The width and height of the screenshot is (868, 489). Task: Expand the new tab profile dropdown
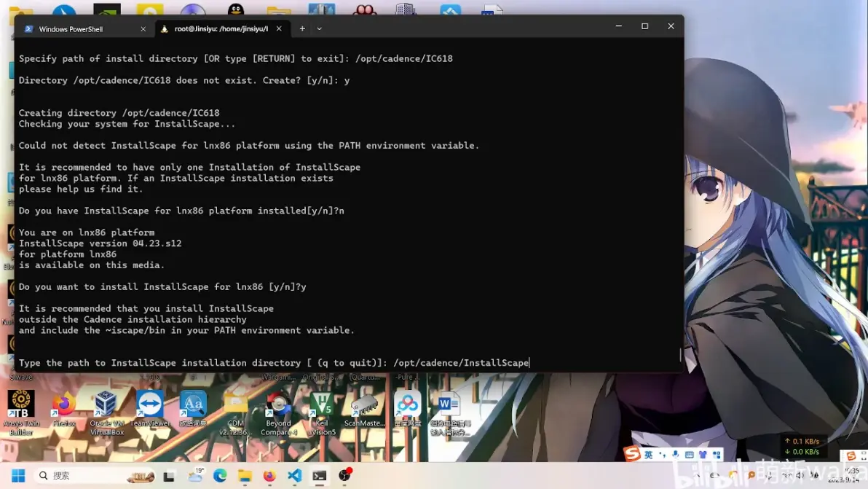pos(320,29)
